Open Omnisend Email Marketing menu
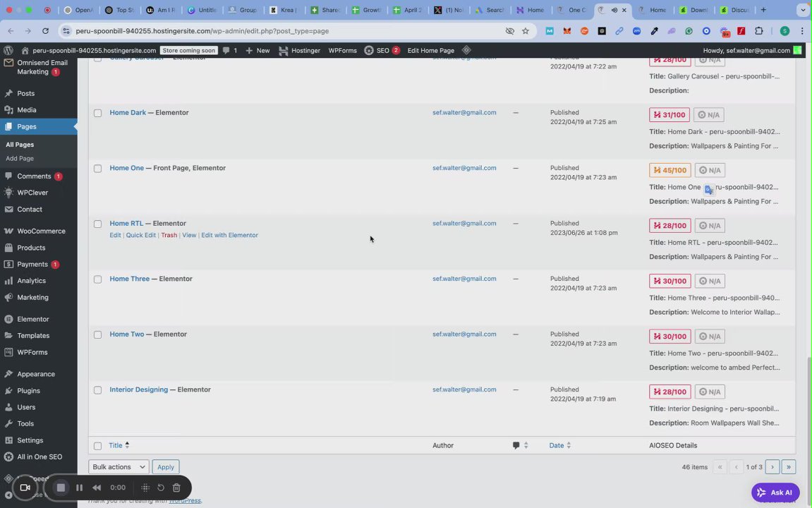Screen dimensions: 812x508 pos(38,67)
